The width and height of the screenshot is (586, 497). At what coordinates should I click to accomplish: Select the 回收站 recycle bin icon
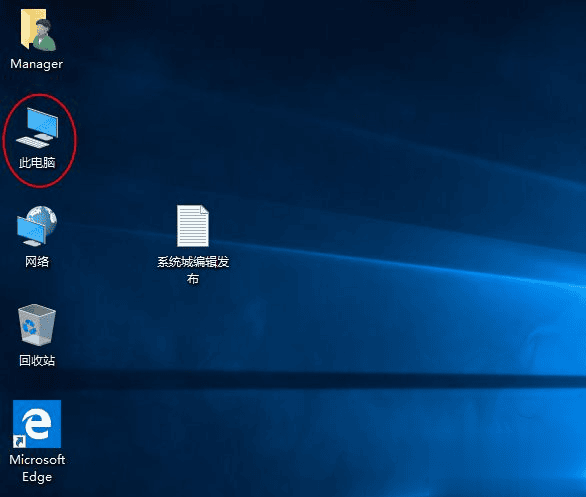click(37, 324)
